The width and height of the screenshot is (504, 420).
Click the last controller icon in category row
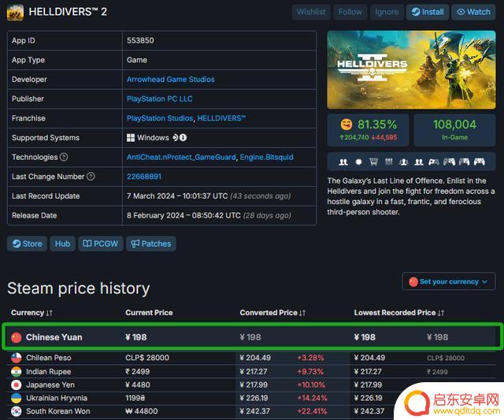(479, 162)
